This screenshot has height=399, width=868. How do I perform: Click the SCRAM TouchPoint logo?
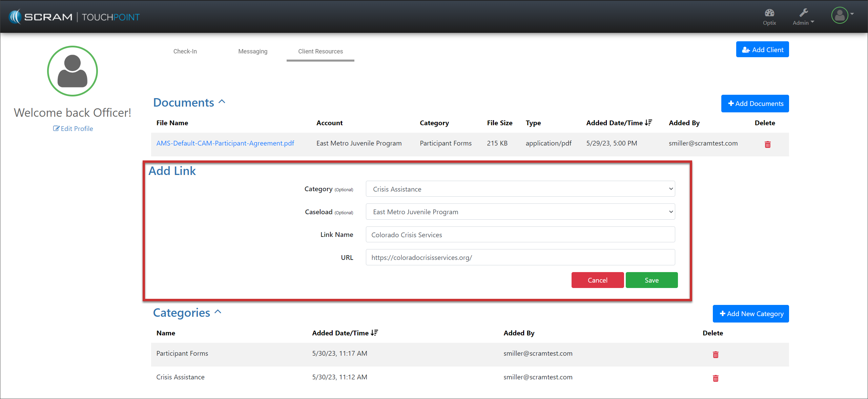[x=75, y=17]
